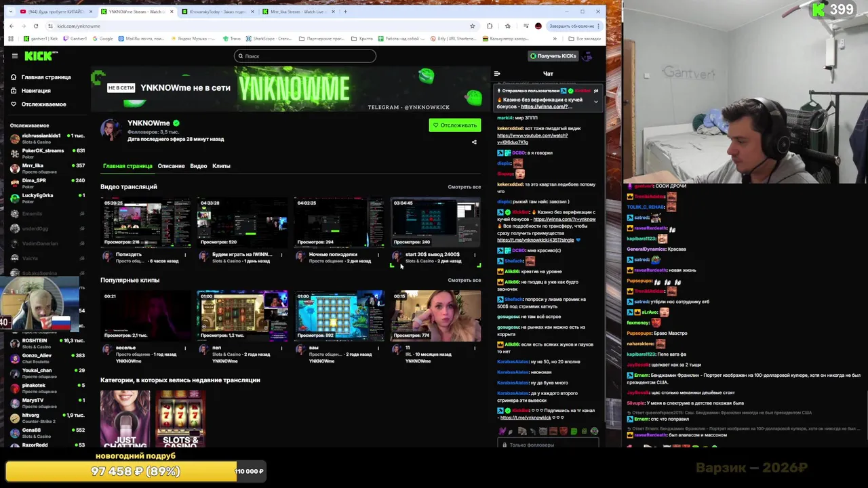The height and width of the screenshot is (488, 868).
Task: Switch to the Описание tab
Action: (171, 166)
